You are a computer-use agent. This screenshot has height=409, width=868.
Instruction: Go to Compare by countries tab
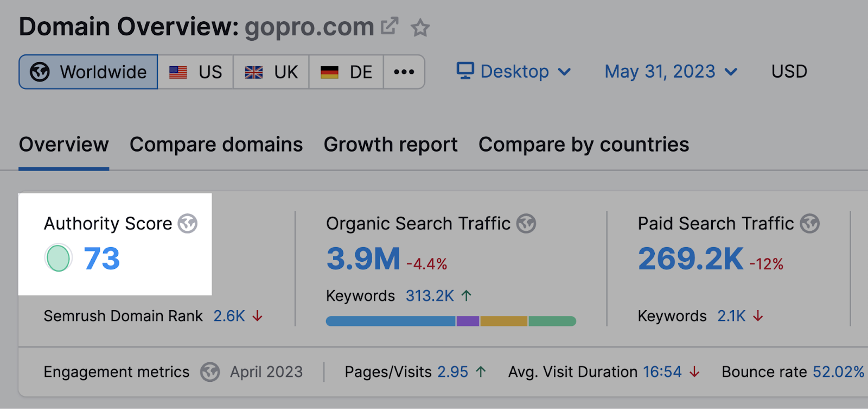584,144
